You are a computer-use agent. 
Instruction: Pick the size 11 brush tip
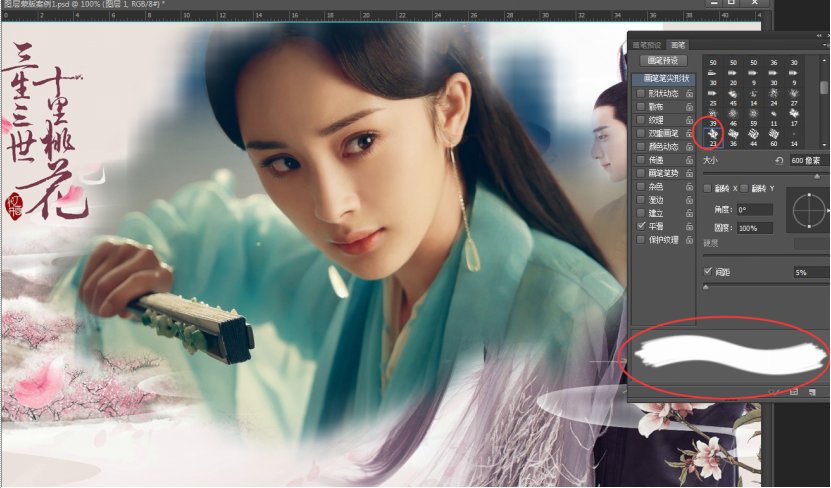[x=774, y=118]
